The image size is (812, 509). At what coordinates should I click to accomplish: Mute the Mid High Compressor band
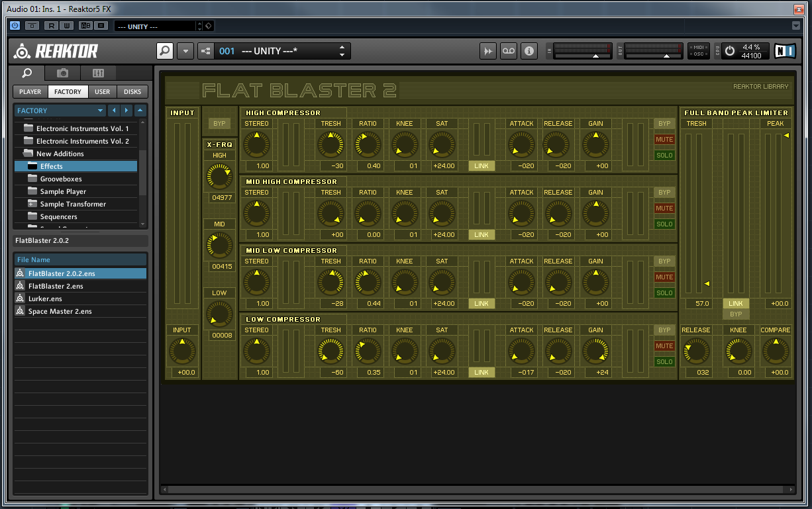[x=664, y=208]
